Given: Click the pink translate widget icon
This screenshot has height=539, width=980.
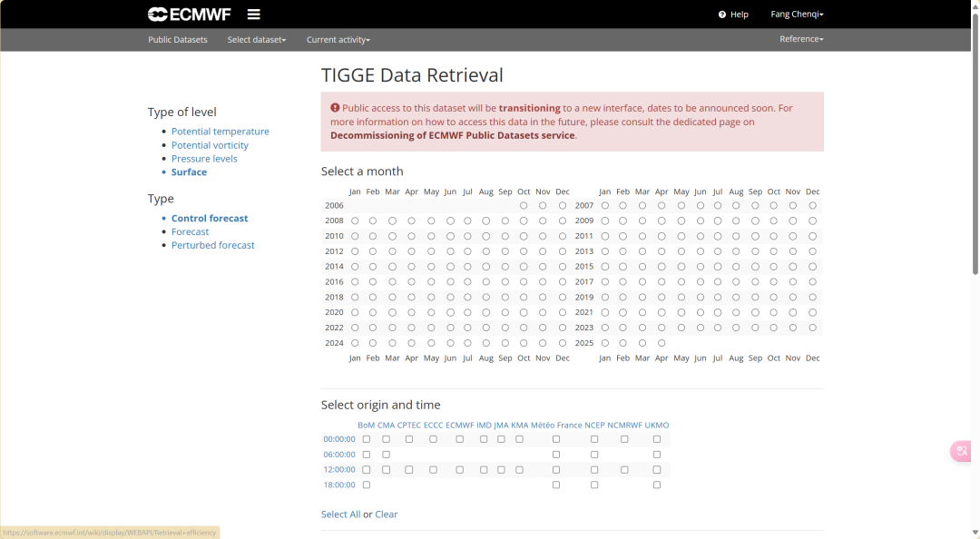Looking at the screenshot, I should pos(961,451).
